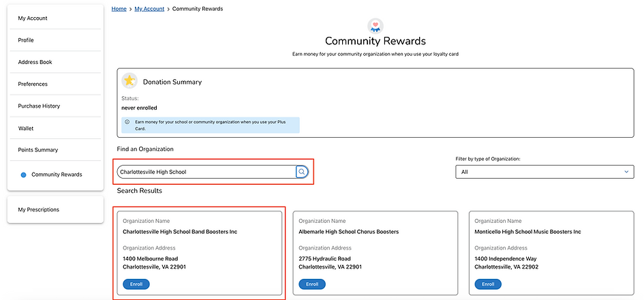Click the Find an Organization label
Image resolution: width=644 pixels, height=300 pixels.
click(x=145, y=149)
